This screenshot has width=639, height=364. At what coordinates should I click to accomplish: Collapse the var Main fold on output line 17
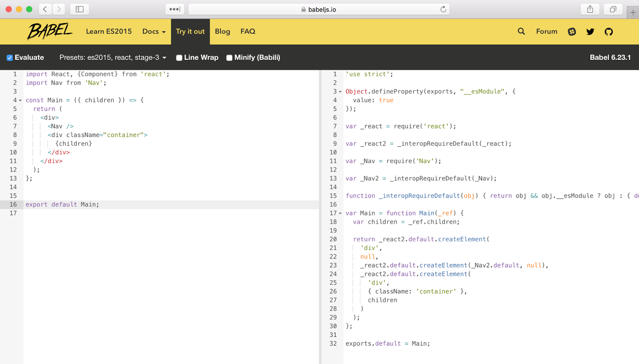(x=340, y=213)
